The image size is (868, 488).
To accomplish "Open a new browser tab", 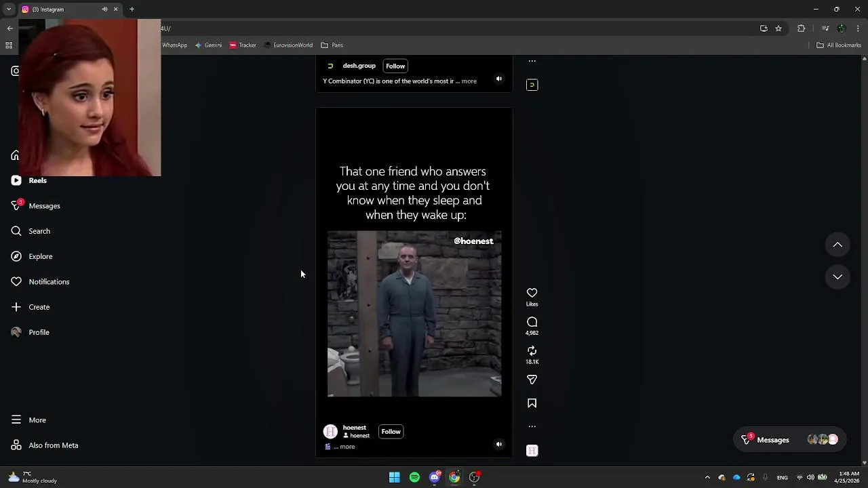I will pyautogui.click(x=132, y=9).
